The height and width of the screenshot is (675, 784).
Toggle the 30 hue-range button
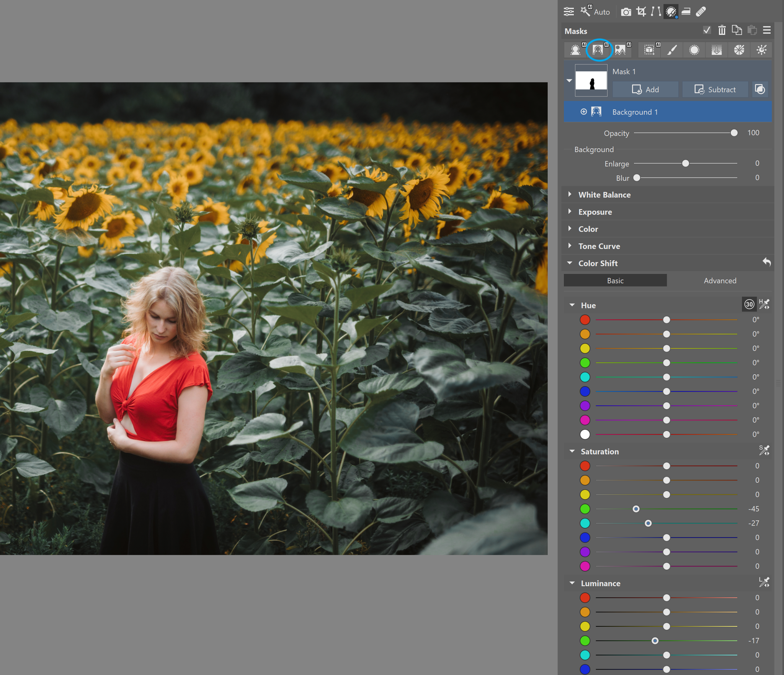[x=749, y=304]
